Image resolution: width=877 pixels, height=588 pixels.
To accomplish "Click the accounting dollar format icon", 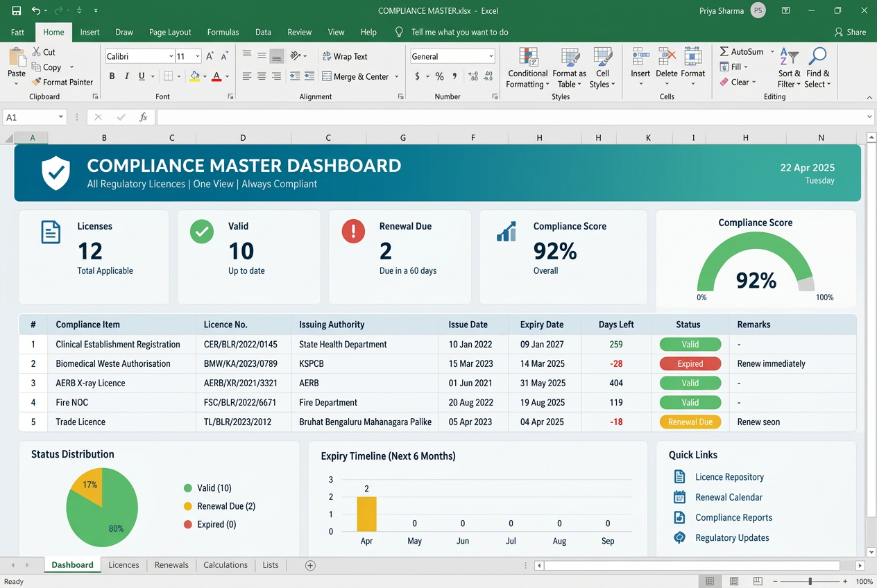I will (x=417, y=76).
